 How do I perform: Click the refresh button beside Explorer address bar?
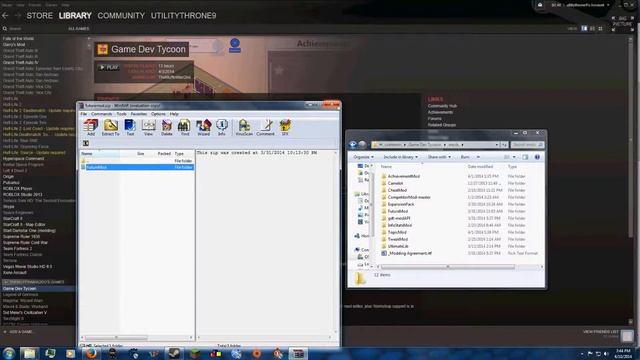click(x=504, y=144)
